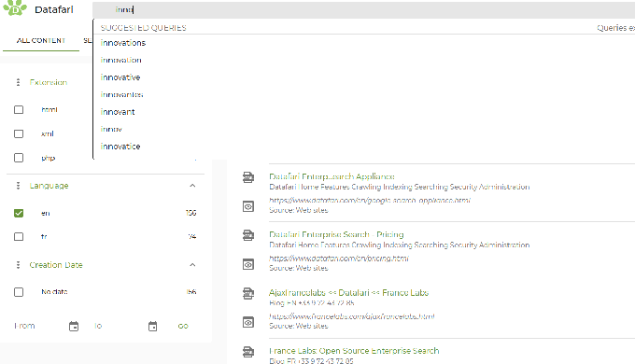Choose suggested query innovant
The image size is (635, 364).
pos(118,112)
